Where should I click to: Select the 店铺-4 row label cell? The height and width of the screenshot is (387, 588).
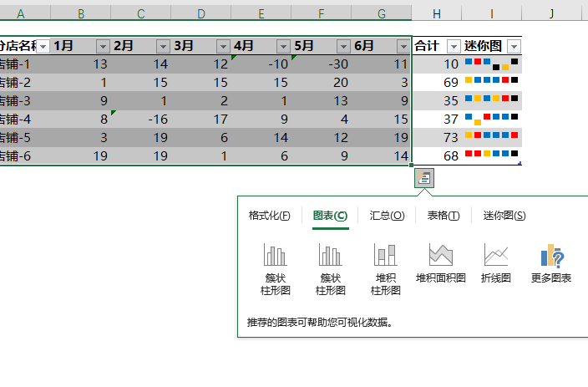25,119
